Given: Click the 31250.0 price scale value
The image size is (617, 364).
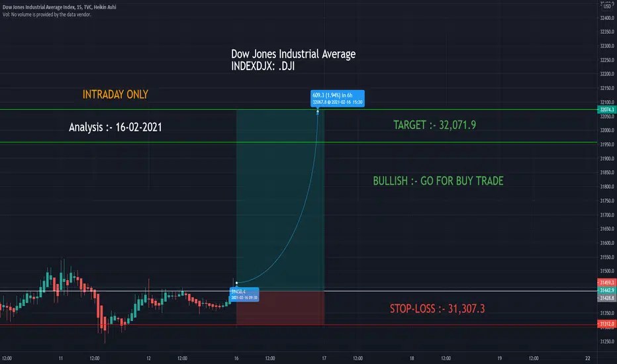Looking at the screenshot, I should click(607, 341).
